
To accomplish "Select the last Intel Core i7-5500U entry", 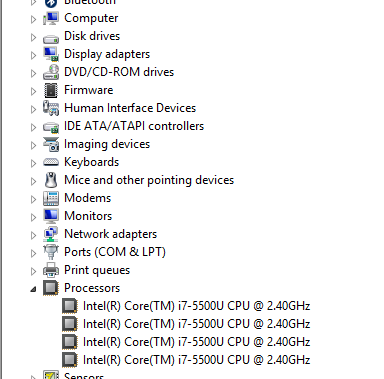I will pos(197,360).
